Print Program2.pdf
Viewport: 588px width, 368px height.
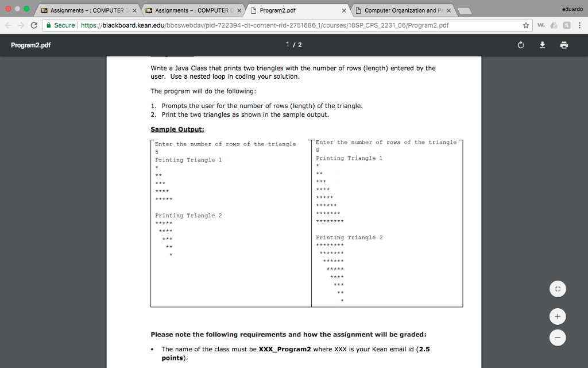point(563,44)
